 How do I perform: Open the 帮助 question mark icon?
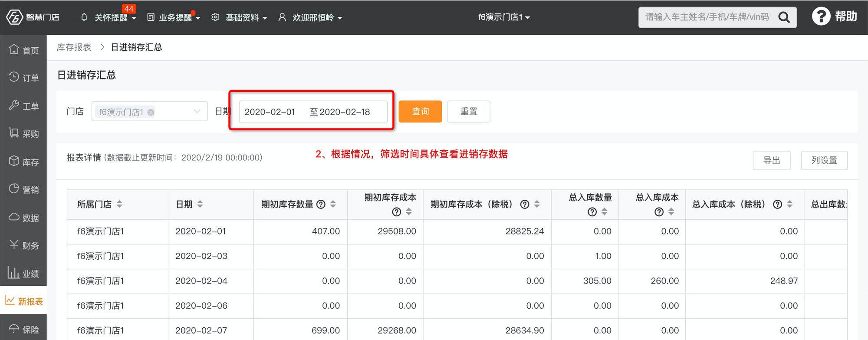point(821,17)
